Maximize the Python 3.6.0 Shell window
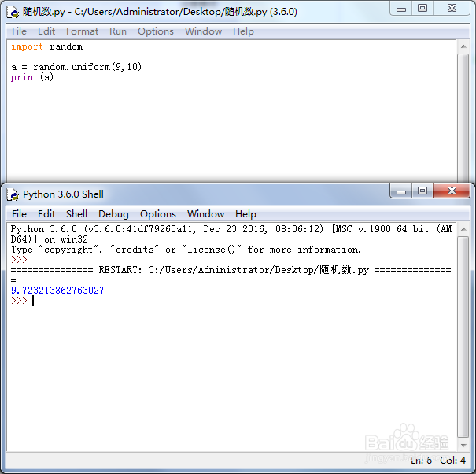 (x=422, y=191)
